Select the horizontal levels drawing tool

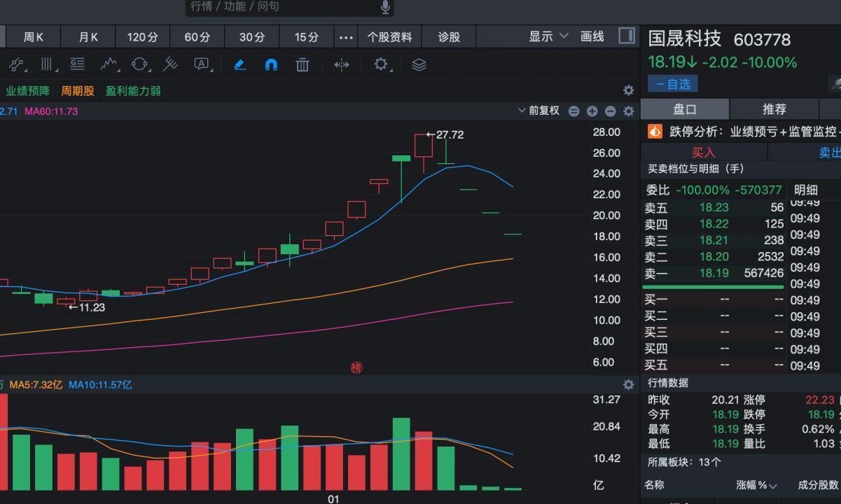(x=78, y=64)
